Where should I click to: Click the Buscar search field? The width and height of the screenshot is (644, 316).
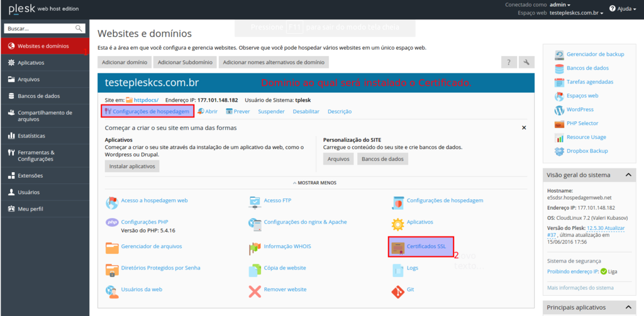pyautogui.click(x=40, y=28)
